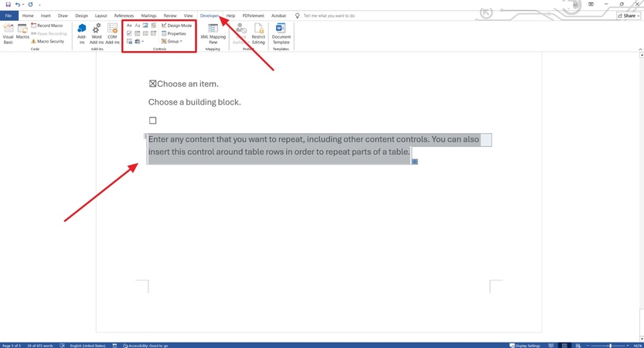Open control Properties
Image resolution: width=644 pixels, height=348 pixels.
click(x=174, y=34)
